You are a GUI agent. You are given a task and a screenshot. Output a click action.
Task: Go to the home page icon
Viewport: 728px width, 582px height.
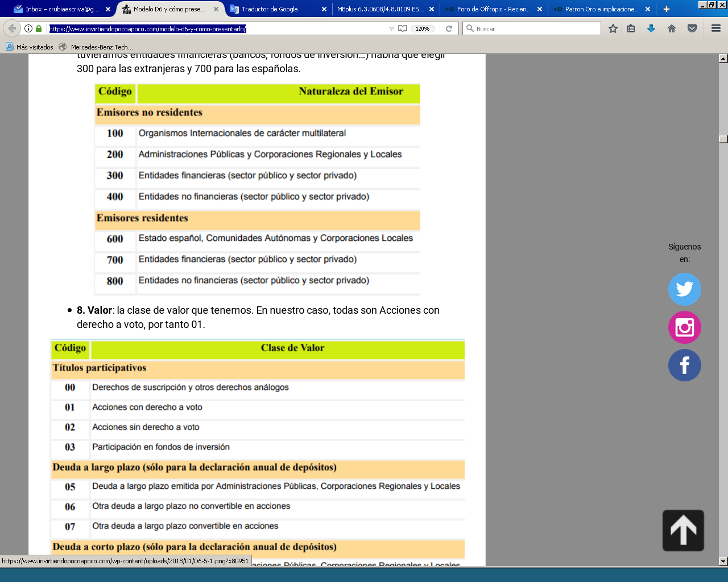[x=672, y=28]
